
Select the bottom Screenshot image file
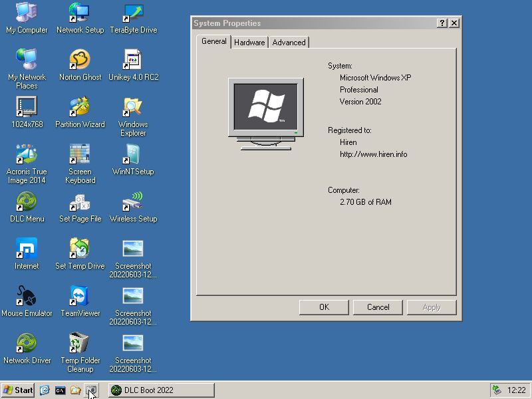click(133, 352)
